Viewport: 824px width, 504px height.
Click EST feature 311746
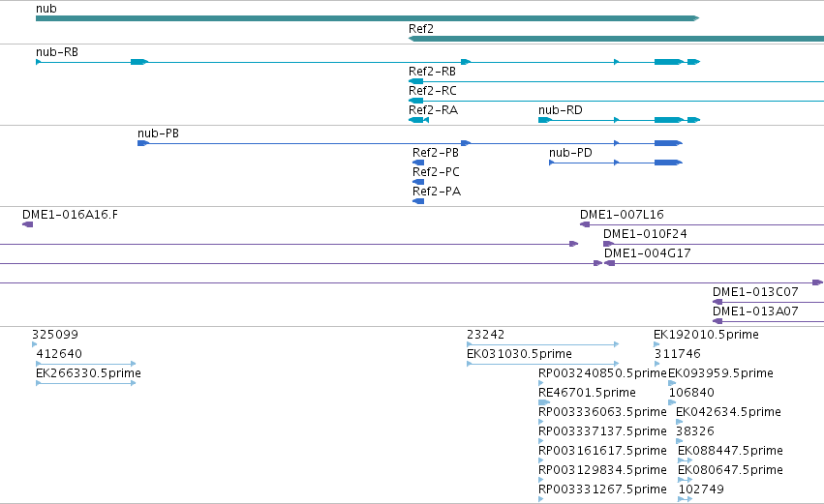pos(656,364)
